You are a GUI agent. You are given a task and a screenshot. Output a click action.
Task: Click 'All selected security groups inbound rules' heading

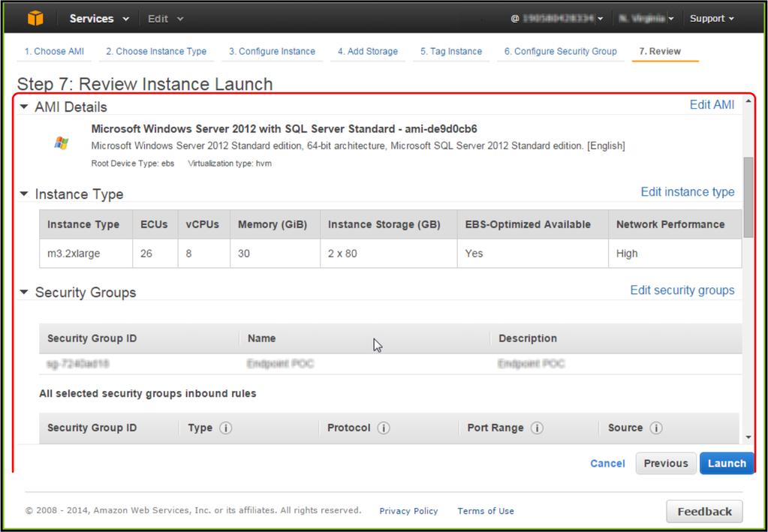click(x=147, y=393)
